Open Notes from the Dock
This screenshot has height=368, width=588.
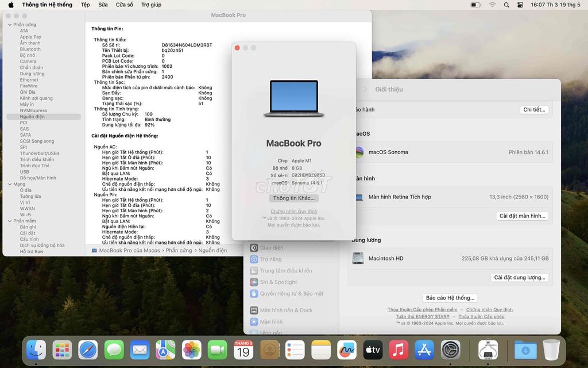tap(321, 350)
